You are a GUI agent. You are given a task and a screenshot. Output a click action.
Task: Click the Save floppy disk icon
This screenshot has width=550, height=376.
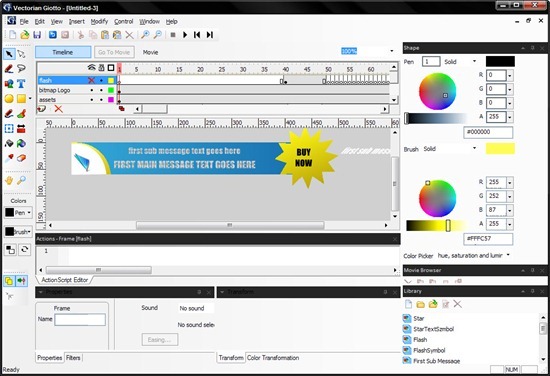pyautogui.click(x=37, y=35)
